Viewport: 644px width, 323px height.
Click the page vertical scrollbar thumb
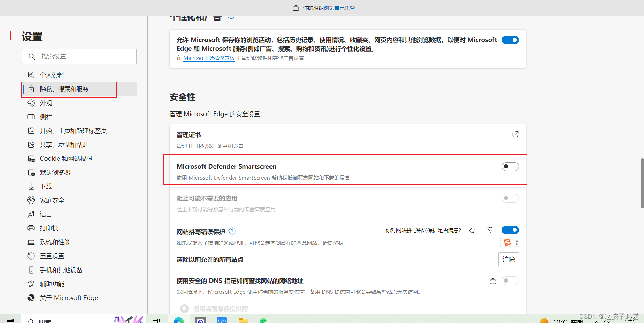point(642,183)
